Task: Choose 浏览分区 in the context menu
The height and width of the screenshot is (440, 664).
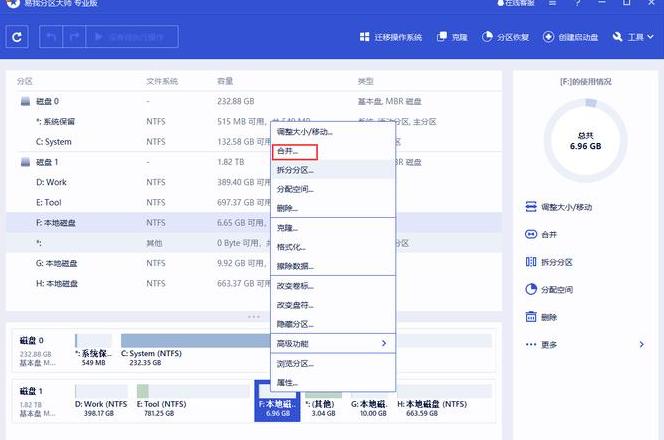Action: [x=333, y=364]
